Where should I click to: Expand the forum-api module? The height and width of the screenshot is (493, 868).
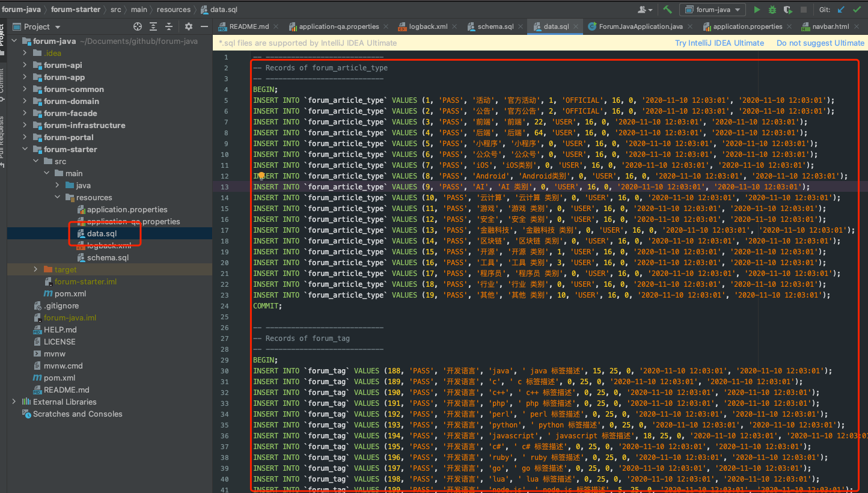tap(25, 65)
